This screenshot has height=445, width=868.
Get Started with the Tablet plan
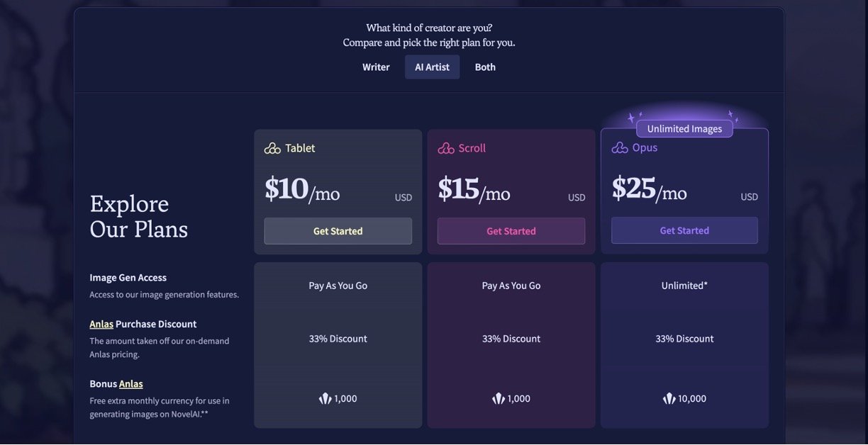pyautogui.click(x=338, y=231)
